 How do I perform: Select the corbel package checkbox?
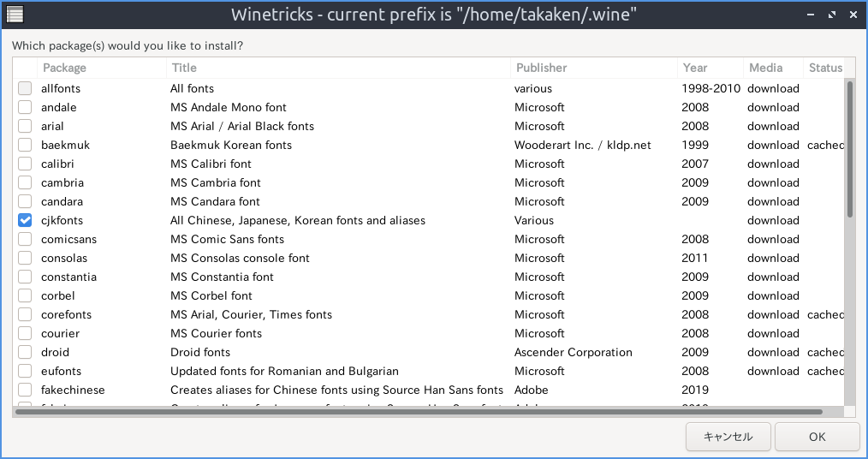click(25, 295)
